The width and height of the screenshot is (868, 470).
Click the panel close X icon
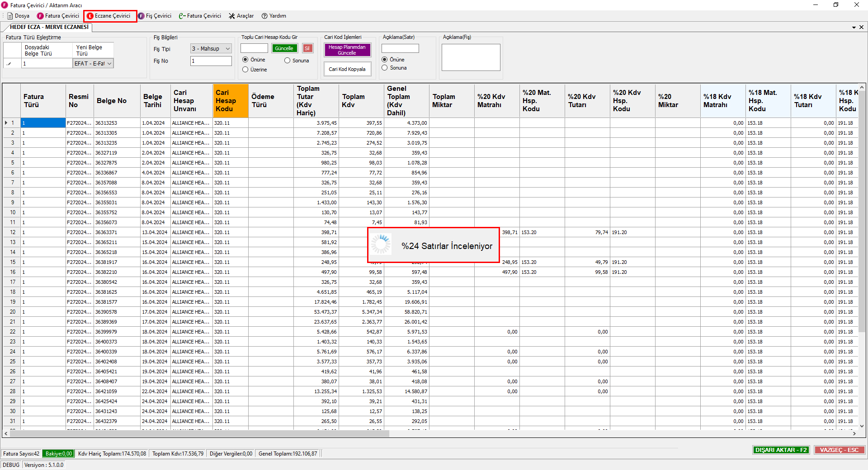861,27
